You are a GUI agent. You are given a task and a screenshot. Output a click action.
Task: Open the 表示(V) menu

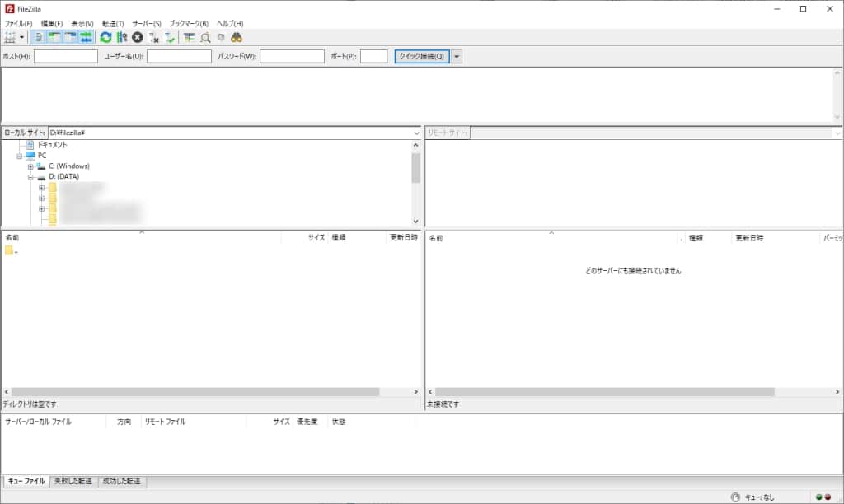click(82, 24)
